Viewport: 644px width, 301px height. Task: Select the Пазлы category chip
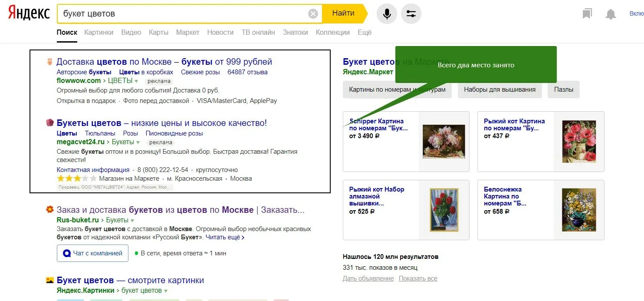(x=563, y=89)
